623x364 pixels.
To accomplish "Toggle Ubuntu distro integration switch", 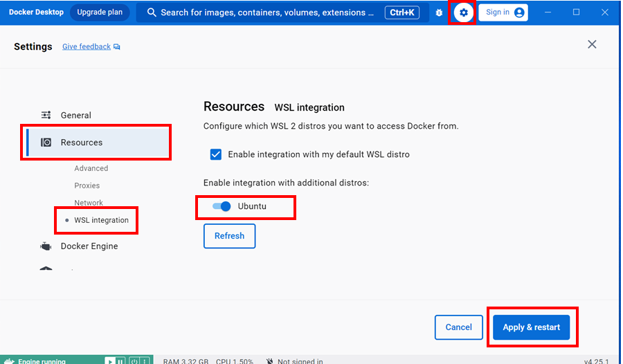I will point(222,206).
